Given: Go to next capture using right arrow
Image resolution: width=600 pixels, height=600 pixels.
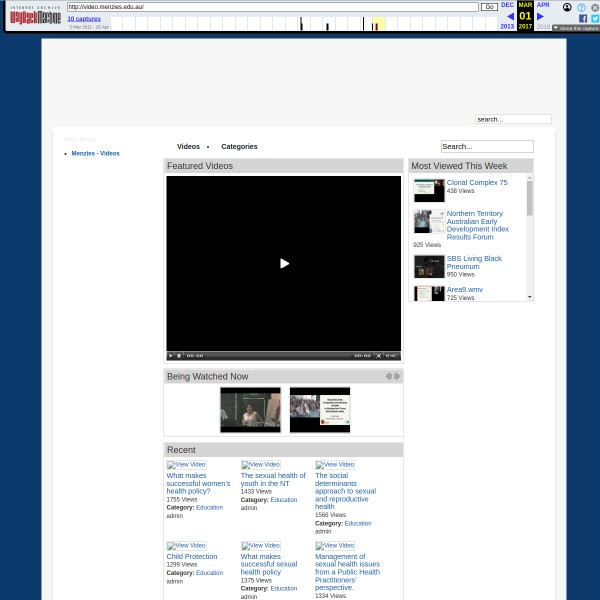Looking at the screenshot, I should (x=541, y=16).
